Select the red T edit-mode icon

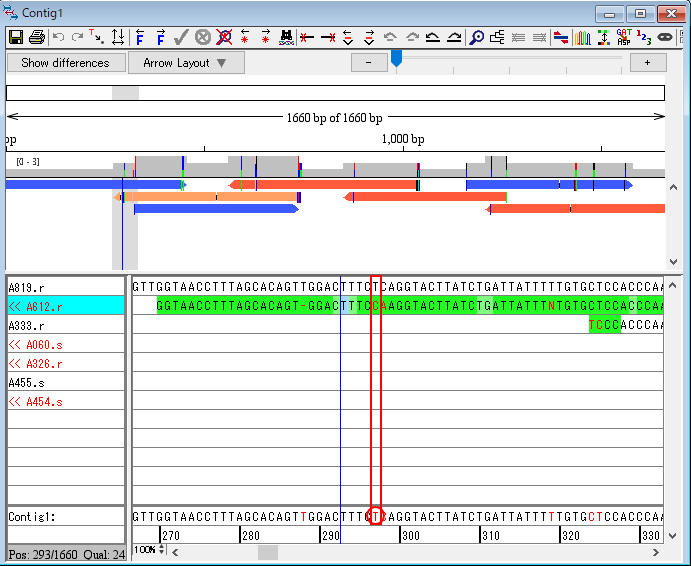pyautogui.click(x=97, y=37)
